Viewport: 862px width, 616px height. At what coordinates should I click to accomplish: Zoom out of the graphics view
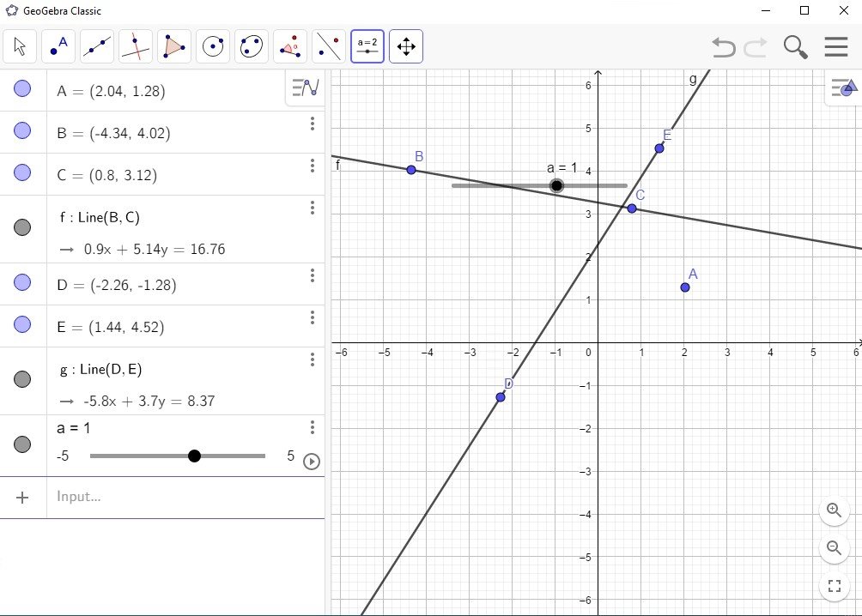point(834,548)
